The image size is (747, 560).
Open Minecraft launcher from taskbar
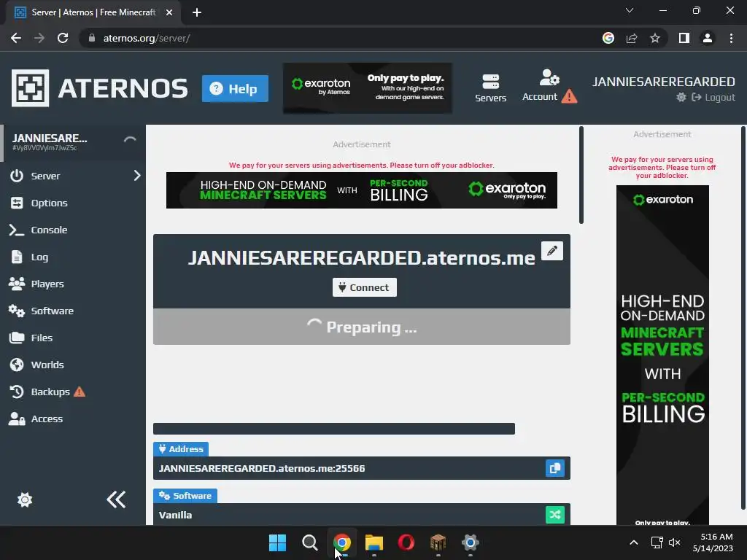[438, 542]
